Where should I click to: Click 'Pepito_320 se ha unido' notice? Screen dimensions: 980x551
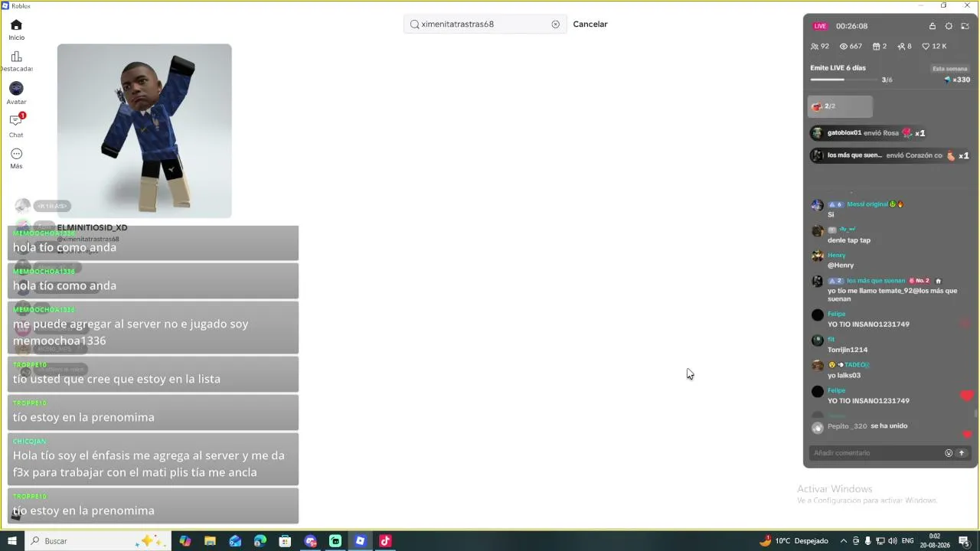tap(867, 426)
